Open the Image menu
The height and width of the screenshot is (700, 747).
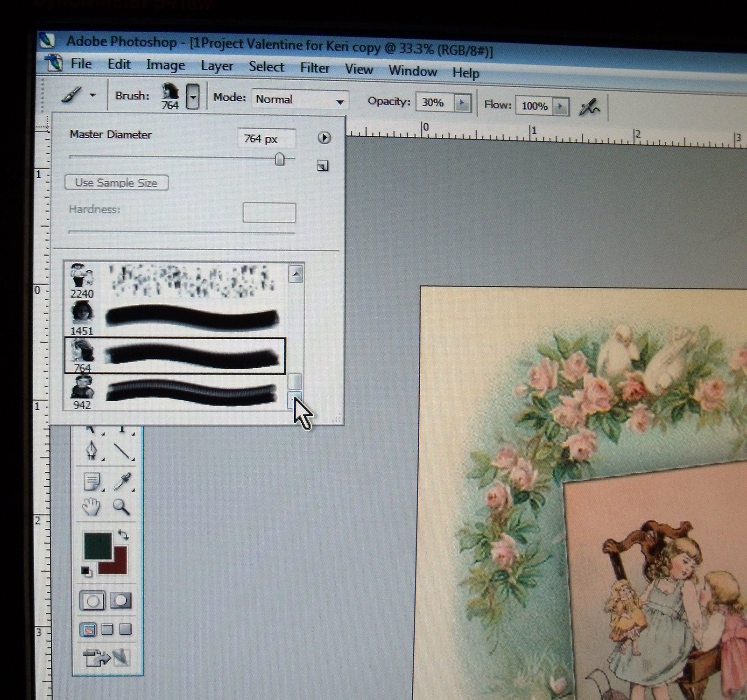(165, 65)
